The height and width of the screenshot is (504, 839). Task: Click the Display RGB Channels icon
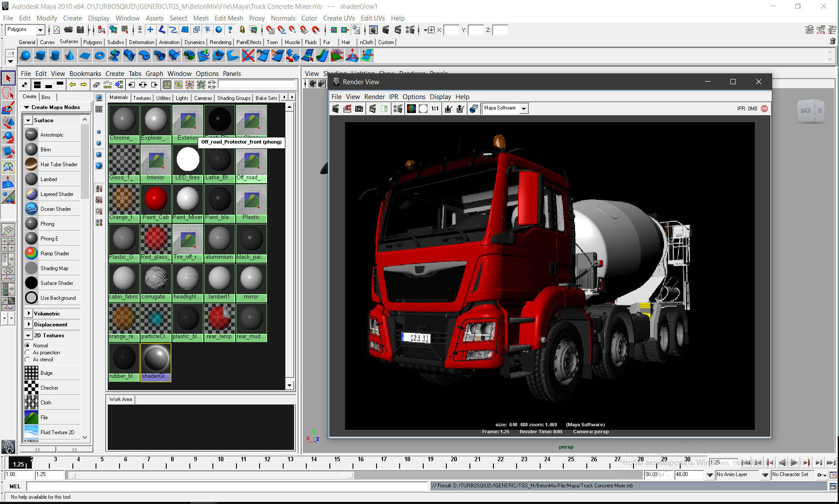[x=411, y=109]
